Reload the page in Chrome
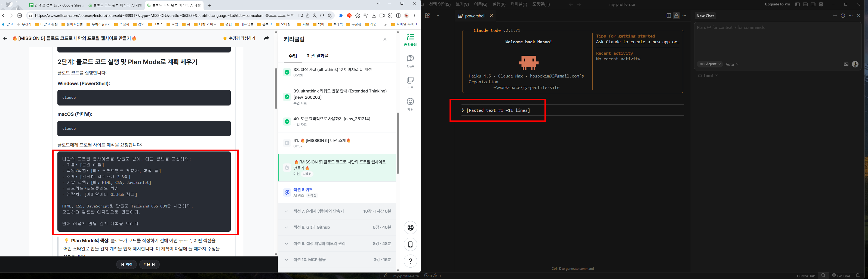Image resolution: width=868 pixels, height=279 pixels. (322, 15)
